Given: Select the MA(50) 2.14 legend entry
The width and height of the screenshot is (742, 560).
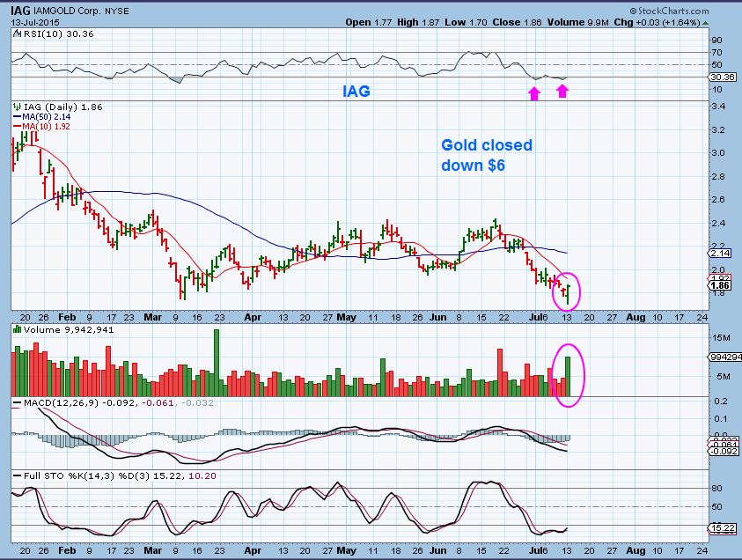Looking at the screenshot, I should [41, 117].
